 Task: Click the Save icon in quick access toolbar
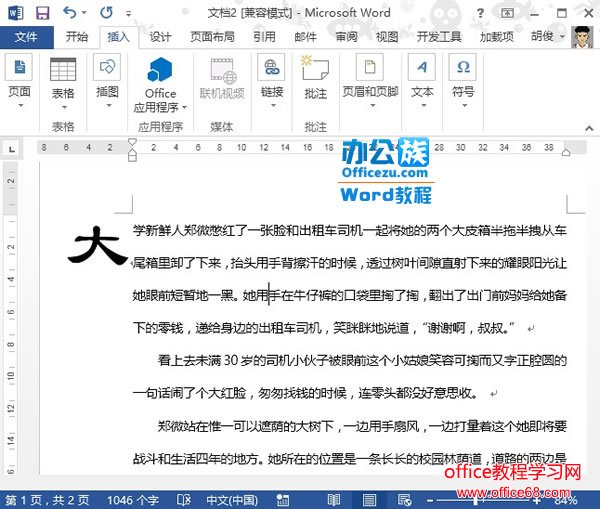tap(42, 13)
